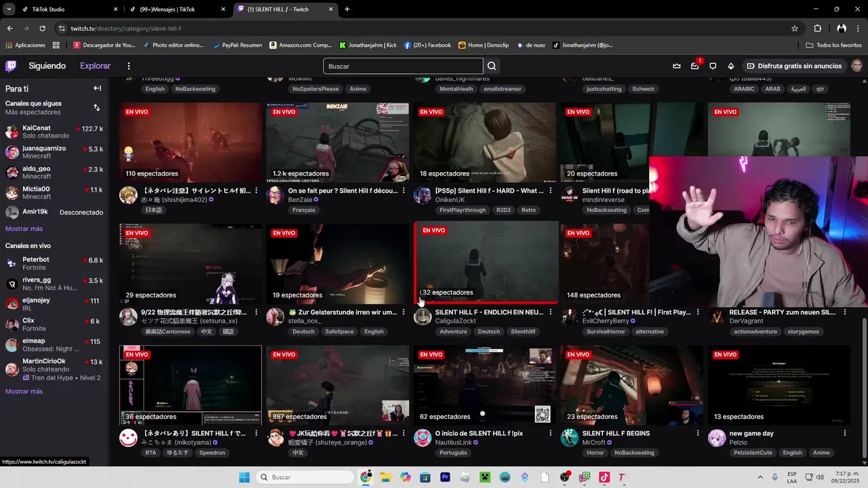Click NautilusLink channel avatar
The width and height of the screenshot is (868, 488).
coord(422,438)
